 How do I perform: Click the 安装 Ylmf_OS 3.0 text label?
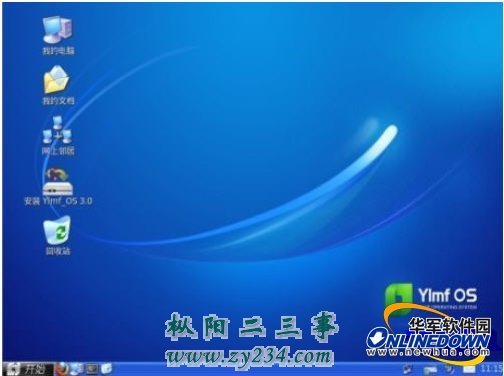pos(58,201)
